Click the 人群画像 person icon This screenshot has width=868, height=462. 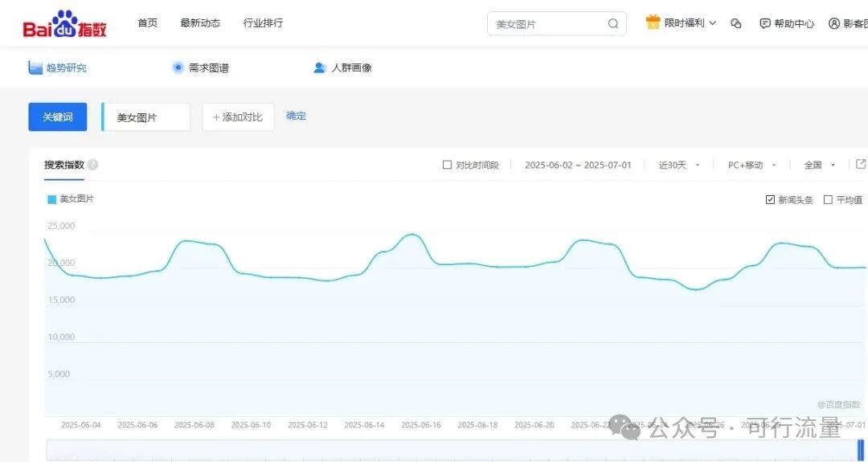[x=319, y=68]
